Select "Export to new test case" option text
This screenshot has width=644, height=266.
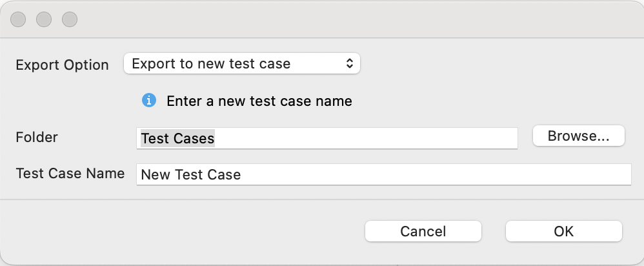[211, 63]
